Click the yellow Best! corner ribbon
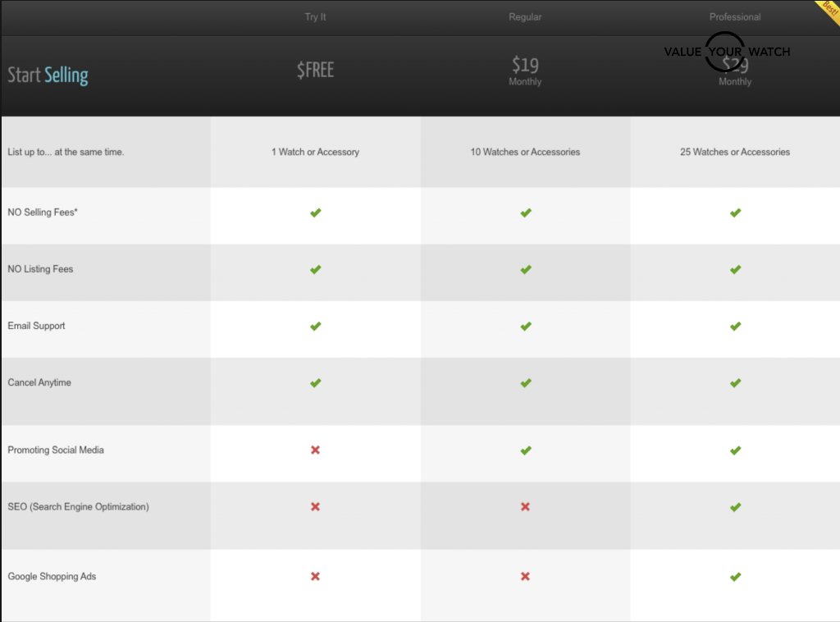840x622 pixels. point(826,11)
